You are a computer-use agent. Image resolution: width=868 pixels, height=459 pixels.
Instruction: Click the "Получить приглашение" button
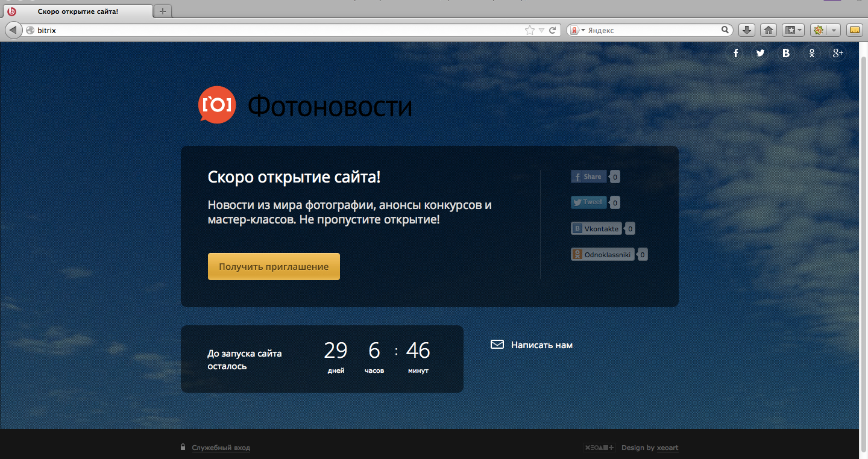coord(274,266)
